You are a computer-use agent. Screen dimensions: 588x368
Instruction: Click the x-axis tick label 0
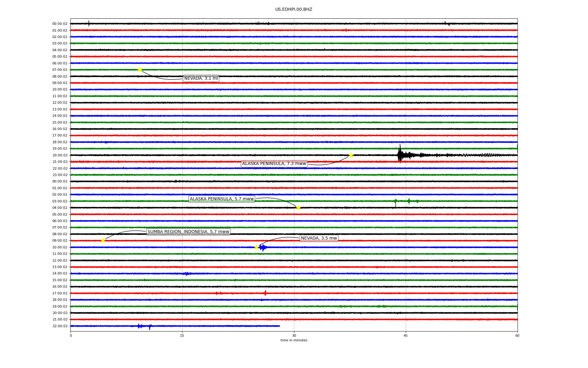point(71,335)
